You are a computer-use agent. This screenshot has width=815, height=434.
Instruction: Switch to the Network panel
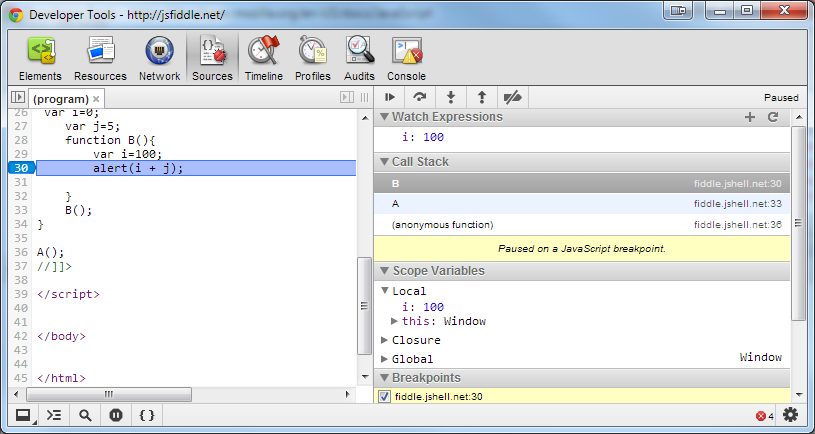[159, 59]
